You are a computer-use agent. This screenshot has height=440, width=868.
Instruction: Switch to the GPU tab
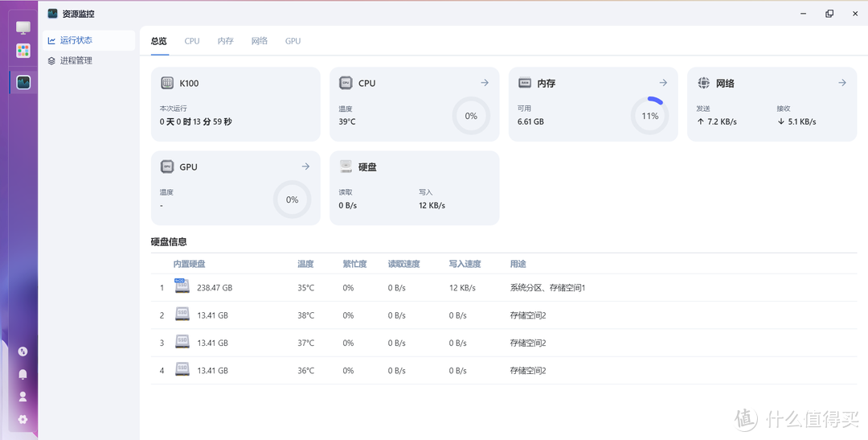[x=293, y=41]
